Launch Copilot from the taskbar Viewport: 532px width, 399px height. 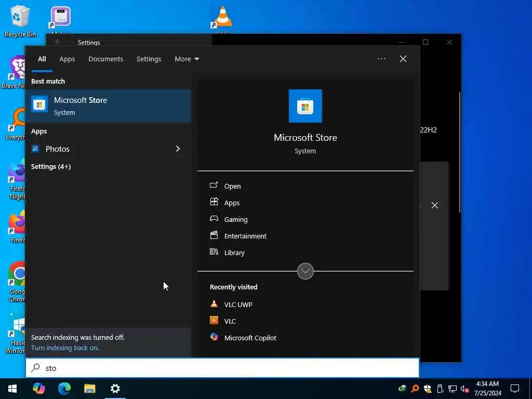[x=38, y=388]
